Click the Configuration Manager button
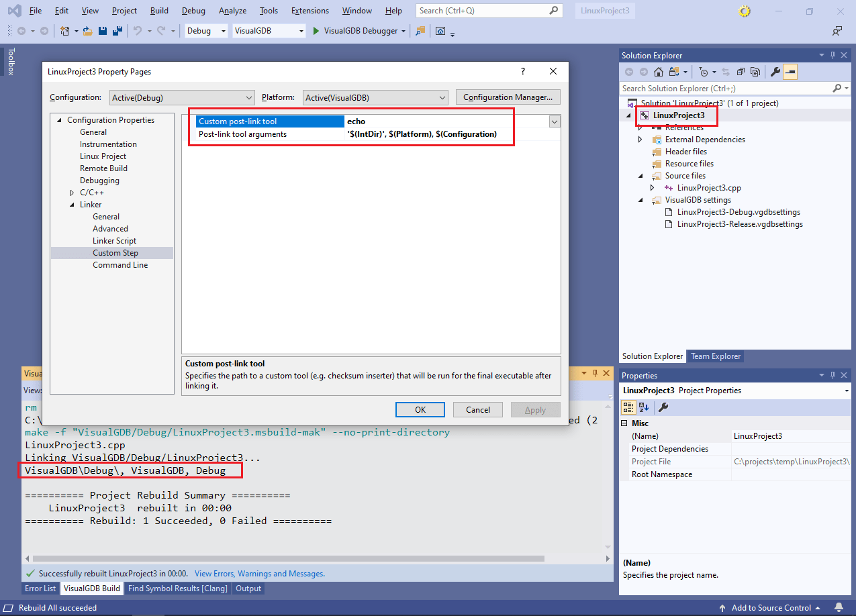 click(508, 97)
